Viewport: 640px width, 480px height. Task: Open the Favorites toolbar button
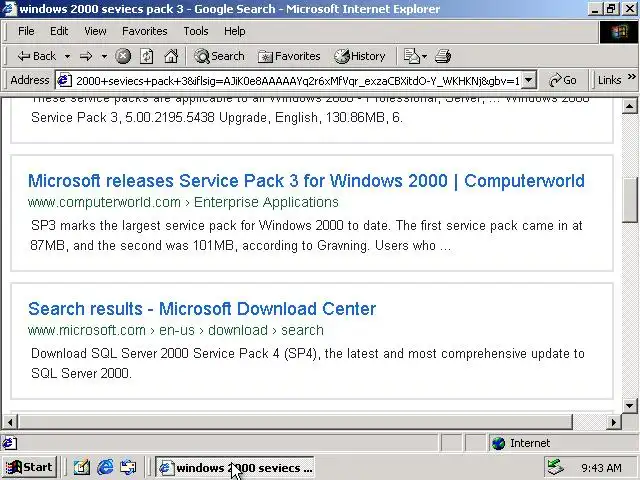[x=289, y=56]
